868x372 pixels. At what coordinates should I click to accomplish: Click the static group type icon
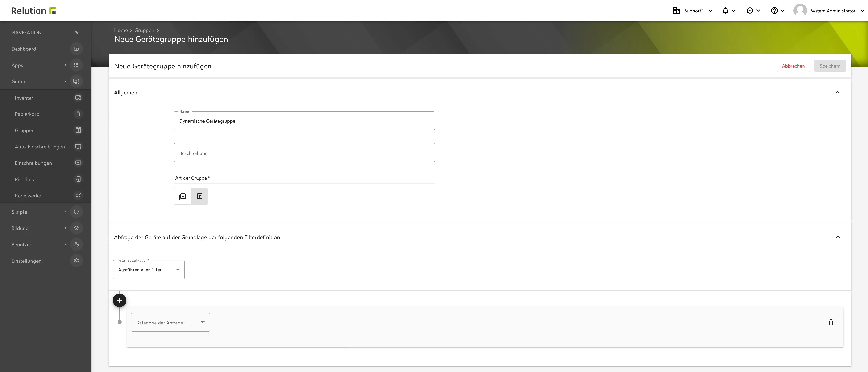coord(182,196)
